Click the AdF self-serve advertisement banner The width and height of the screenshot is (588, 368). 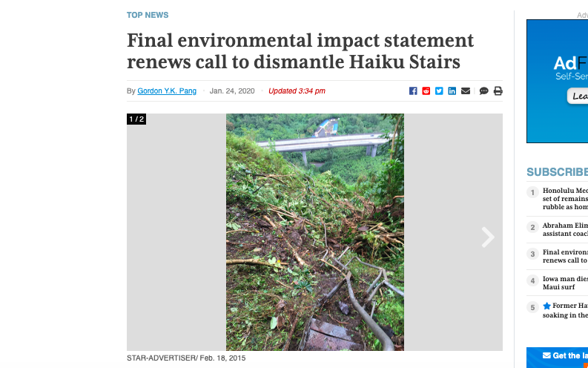(558, 81)
